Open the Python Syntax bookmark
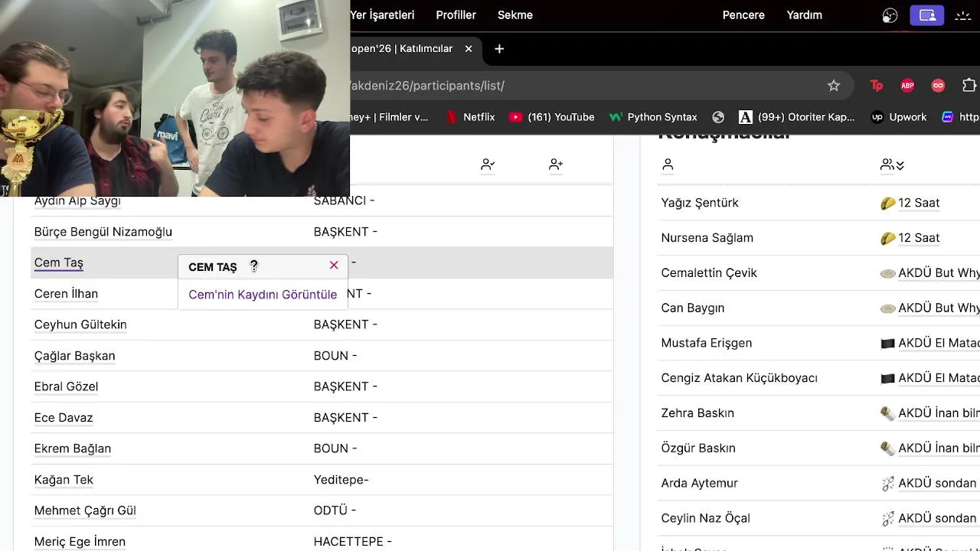This screenshot has width=980, height=551. [x=653, y=117]
